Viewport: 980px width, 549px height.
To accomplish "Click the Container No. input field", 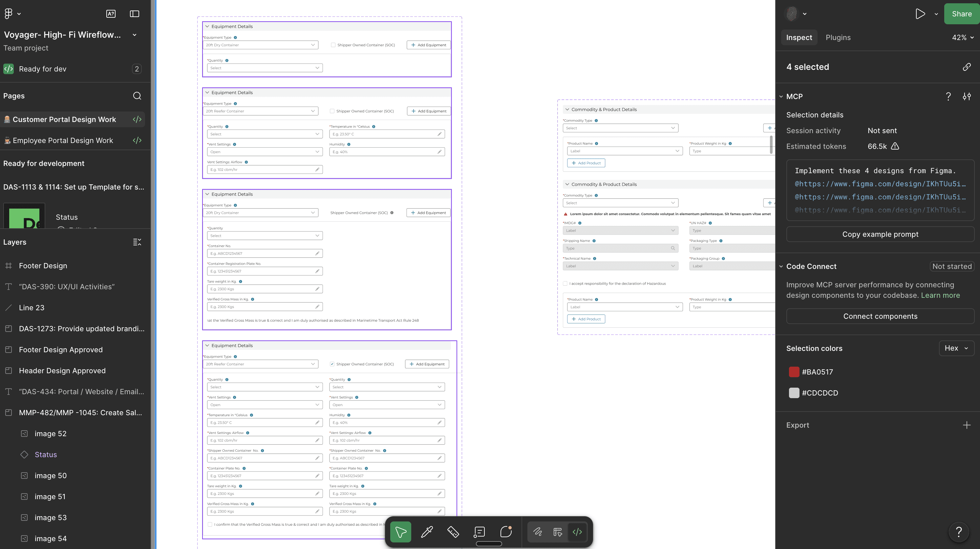I will [265, 253].
